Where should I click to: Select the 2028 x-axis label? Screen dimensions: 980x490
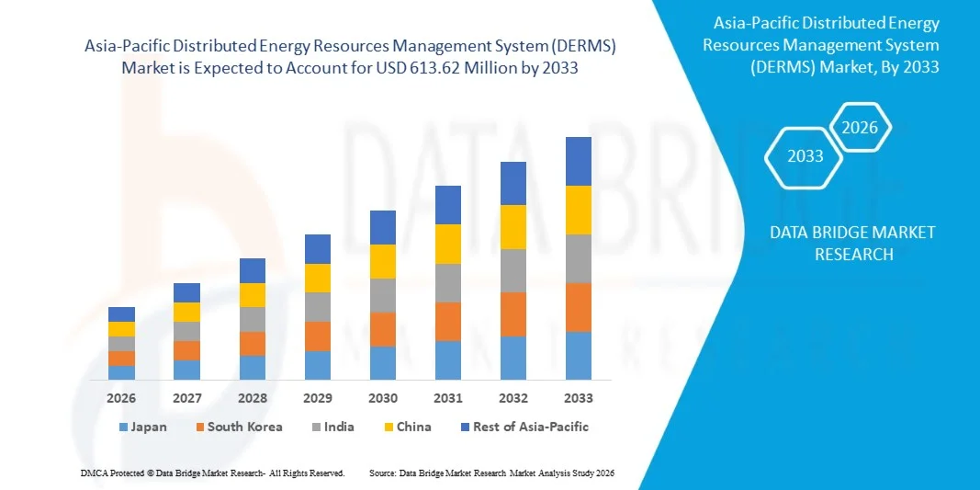252,398
